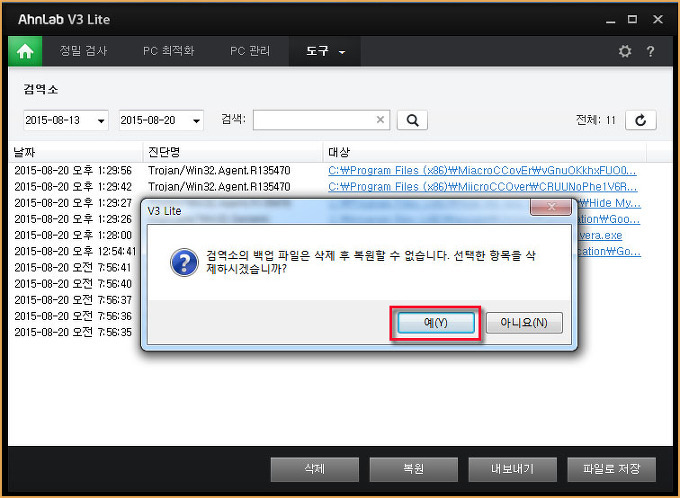Screen dimensions: 680x498
Task: Select the row dated 오전 7:56:37
Action: [x=73, y=300]
